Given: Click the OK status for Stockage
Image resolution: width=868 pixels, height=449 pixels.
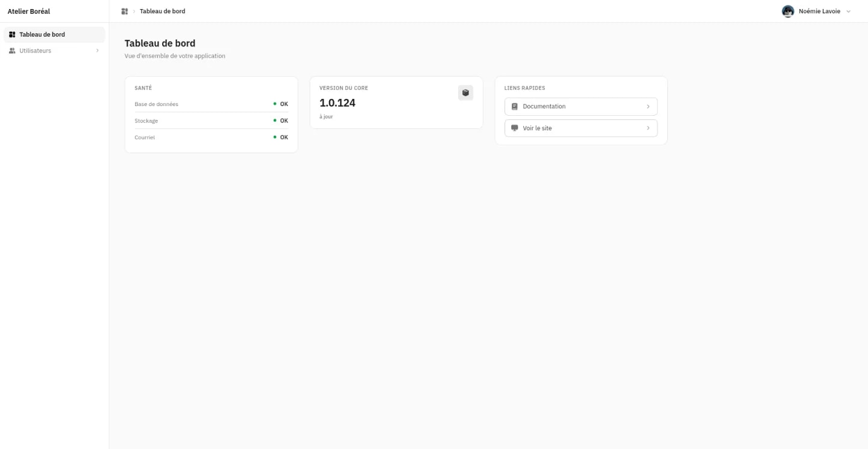Looking at the screenshot, I should [x=284, y=121].
